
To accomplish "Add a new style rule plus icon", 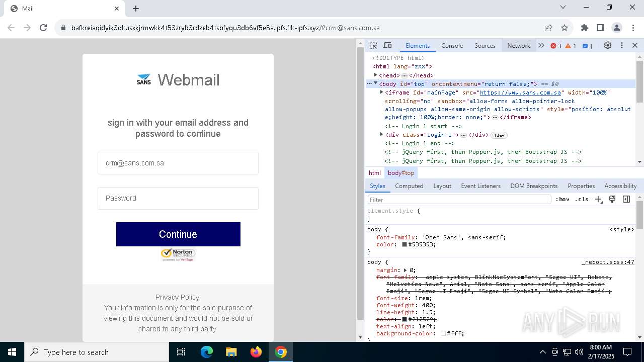I will [598, 200].
